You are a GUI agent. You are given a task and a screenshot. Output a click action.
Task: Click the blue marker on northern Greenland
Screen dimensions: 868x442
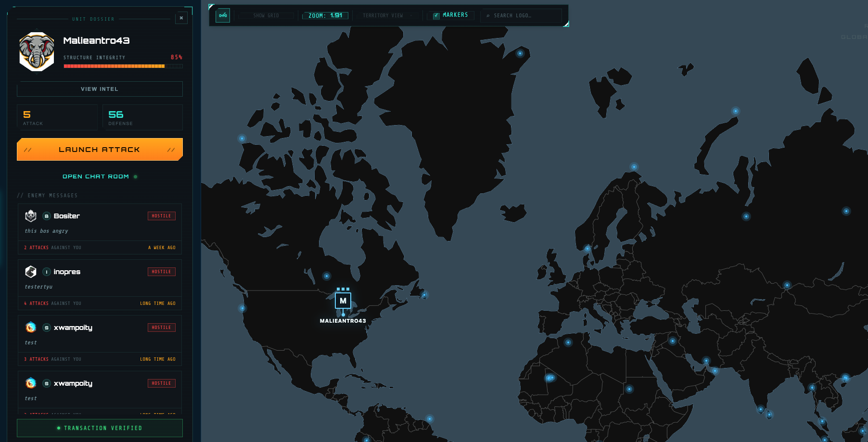coord(520,53)
